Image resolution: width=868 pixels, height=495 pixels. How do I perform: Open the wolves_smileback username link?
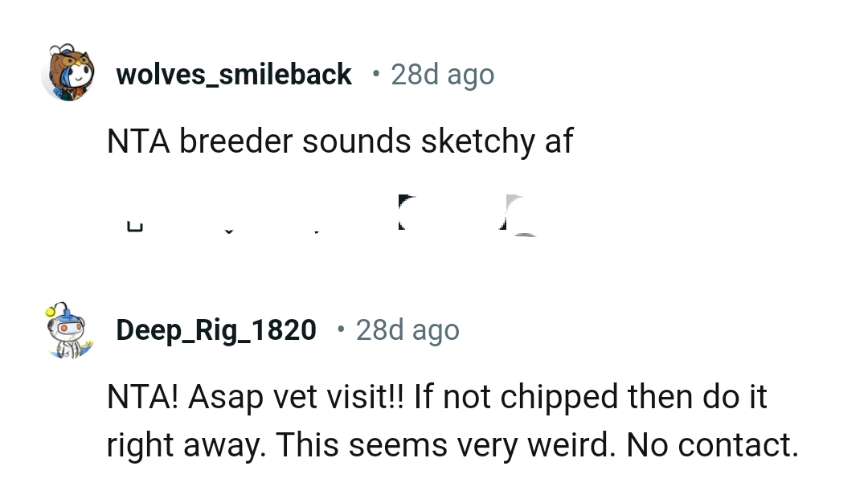tap(234, 74)
